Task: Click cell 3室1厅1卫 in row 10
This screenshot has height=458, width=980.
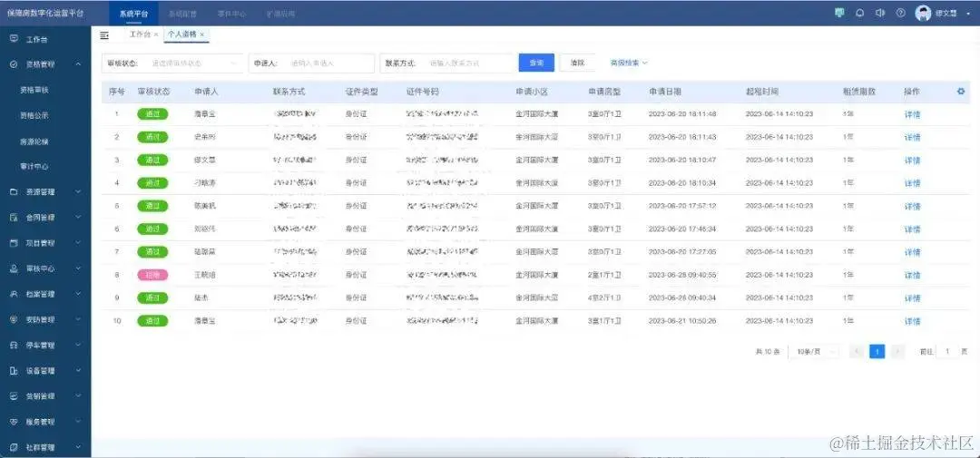Action: coord(605,321)
